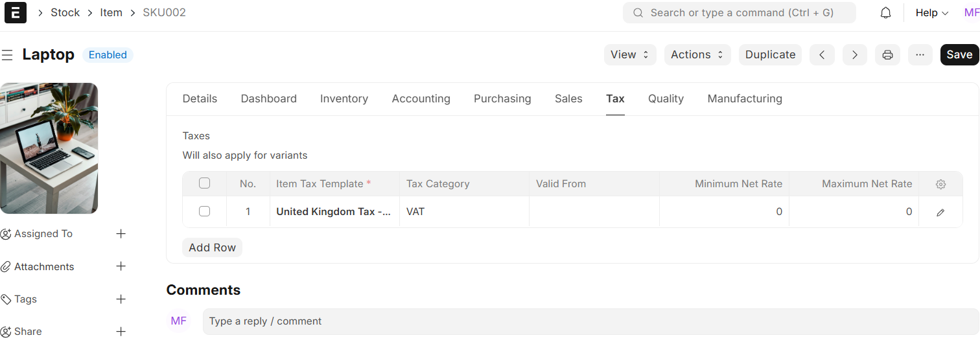The height and width of the screenshot is (355, 980).
Task: Open the Help dropdown menu
Action: [931, 13]
